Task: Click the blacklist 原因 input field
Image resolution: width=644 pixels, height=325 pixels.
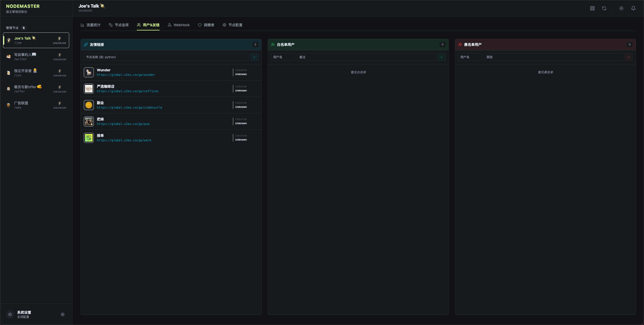Action: [x=553, y=57]
